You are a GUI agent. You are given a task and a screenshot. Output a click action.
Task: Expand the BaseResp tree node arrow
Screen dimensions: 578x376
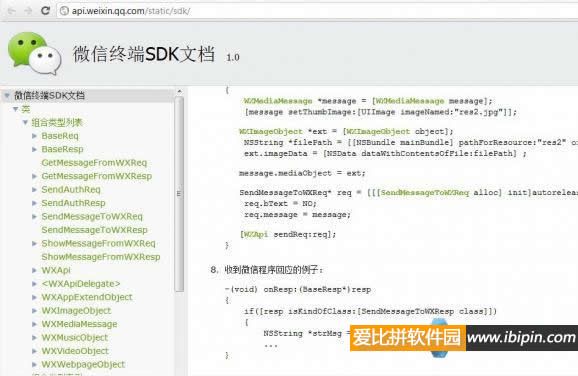[35, 149]
